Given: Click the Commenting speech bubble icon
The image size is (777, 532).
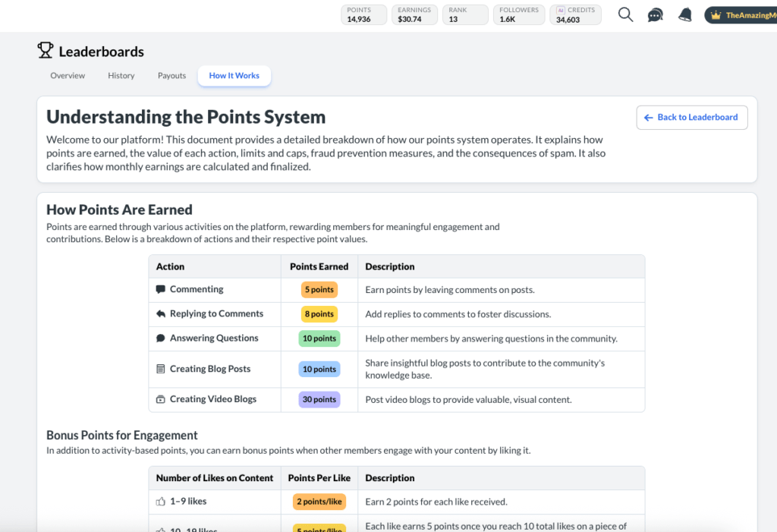Looking at the screenshot, I should coord(161,289).
